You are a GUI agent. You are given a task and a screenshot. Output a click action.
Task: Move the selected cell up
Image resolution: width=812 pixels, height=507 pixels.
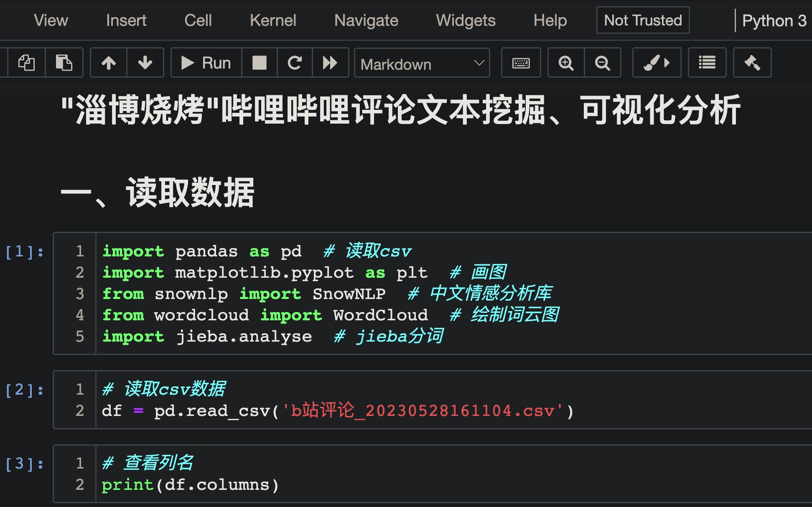[109, 63]
